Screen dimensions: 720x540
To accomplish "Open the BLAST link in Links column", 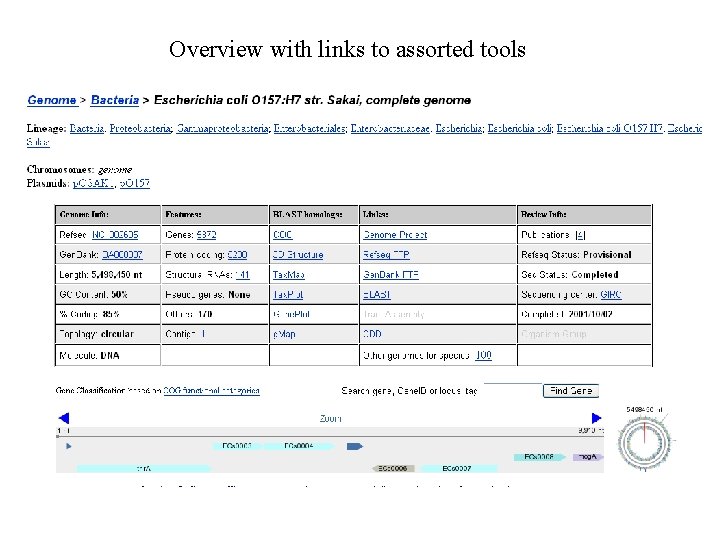I will (377, 294).
